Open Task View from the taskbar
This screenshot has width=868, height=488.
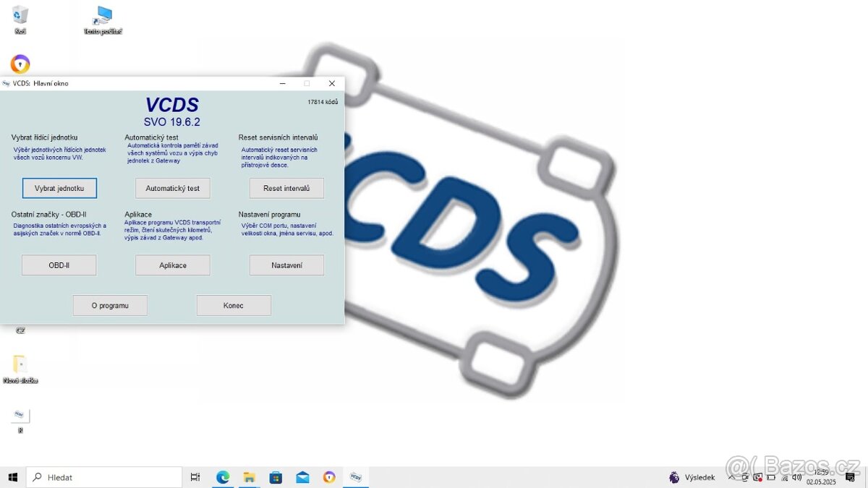click(195, 477)
